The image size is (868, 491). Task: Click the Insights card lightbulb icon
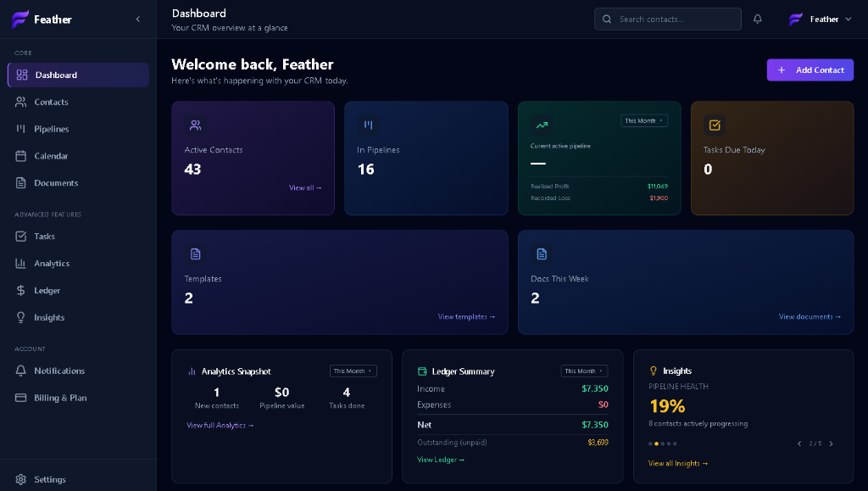654,371
